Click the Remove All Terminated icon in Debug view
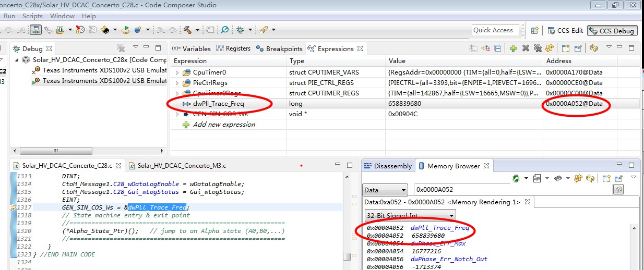This screenshot has height=270, width=644. pyautogui.click(x=121, y=48)
